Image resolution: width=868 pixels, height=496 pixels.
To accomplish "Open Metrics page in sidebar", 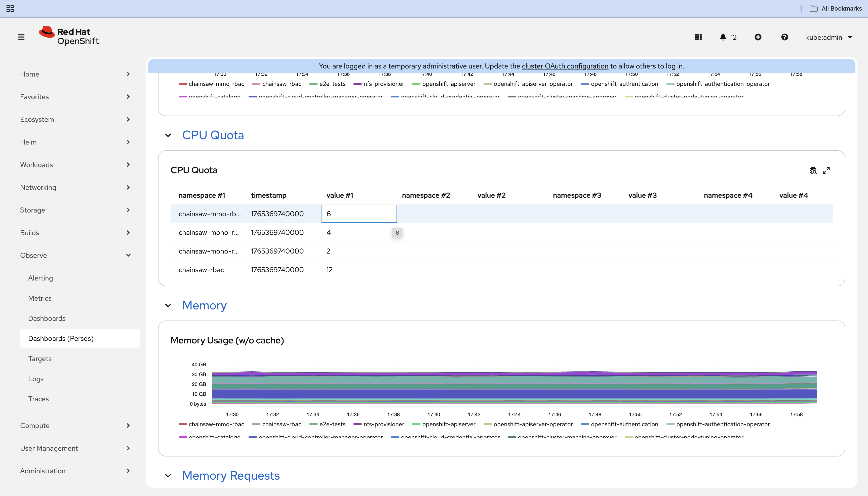I will (x=40, y=298).
